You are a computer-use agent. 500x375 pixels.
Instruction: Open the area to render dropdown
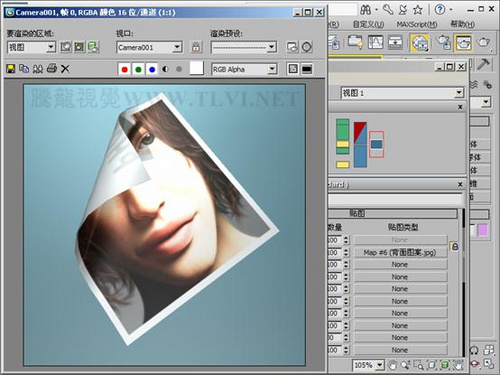pyautogui.click(x=51, y=47)
